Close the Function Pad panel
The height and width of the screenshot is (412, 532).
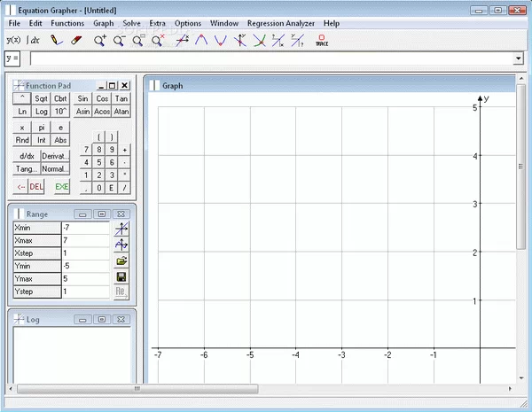click(125, 85)
